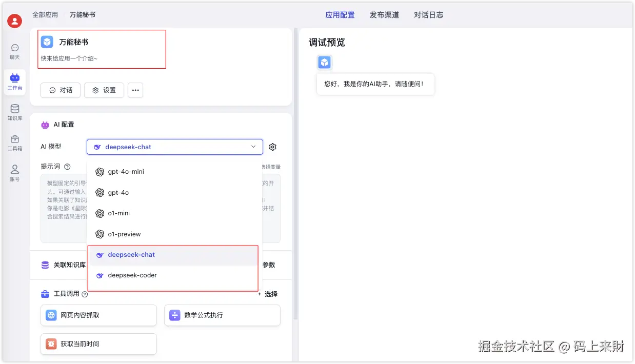Click the 提示词 help question icon
The image size is (635, 364).
pyautogui.click(x=67, y=167)
